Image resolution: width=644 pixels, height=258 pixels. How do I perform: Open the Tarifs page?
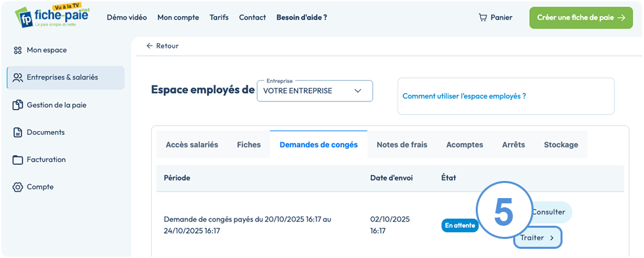click(x=219, y=18)
